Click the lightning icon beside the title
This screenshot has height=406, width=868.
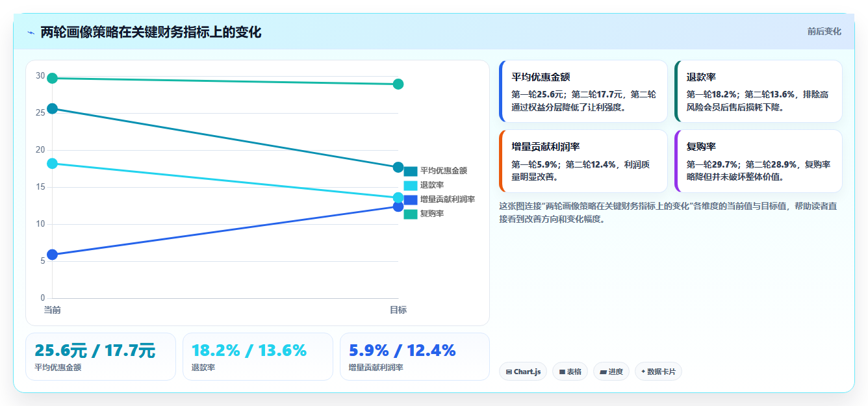point(31,32)
